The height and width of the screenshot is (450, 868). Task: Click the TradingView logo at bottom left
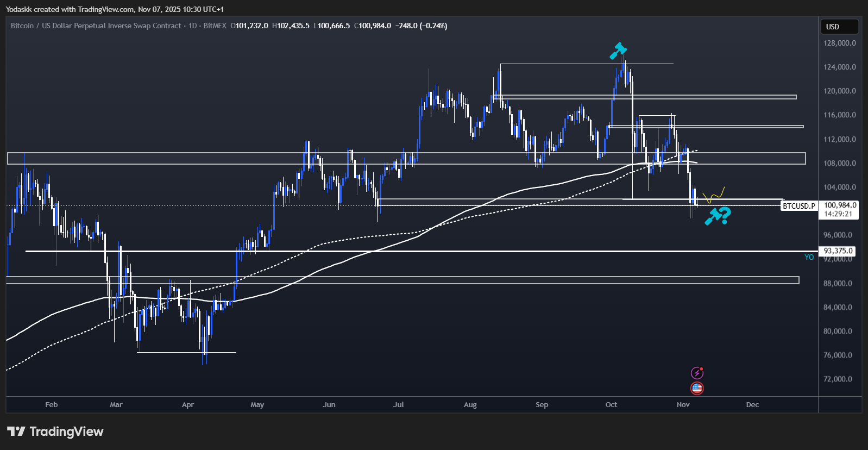click(55, 432)
